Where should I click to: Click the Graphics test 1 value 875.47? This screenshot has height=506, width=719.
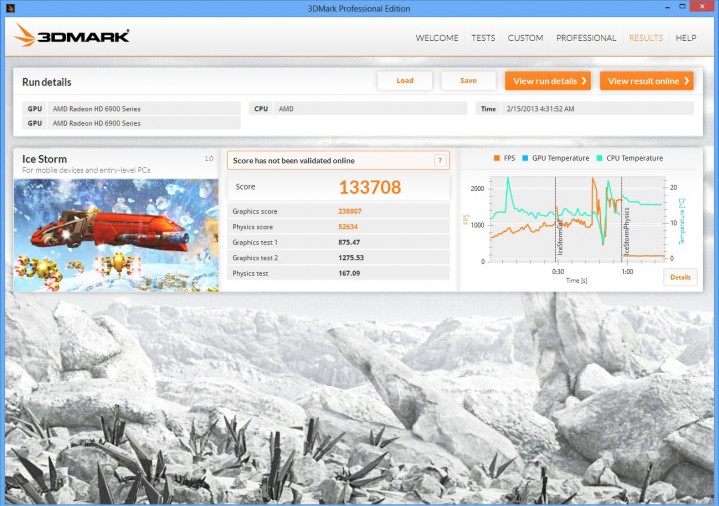349,242
